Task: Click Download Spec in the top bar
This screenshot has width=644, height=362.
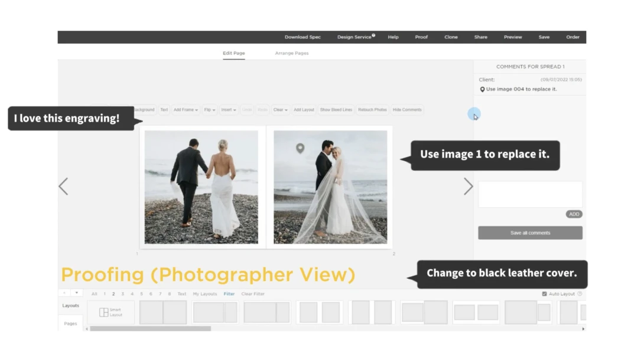Action: click(303, 37)
